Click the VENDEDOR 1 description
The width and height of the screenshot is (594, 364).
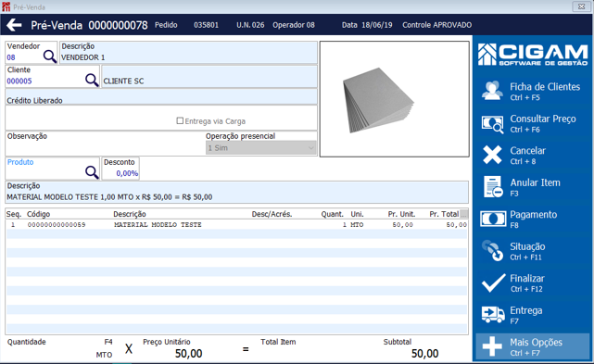click(83, 57)
